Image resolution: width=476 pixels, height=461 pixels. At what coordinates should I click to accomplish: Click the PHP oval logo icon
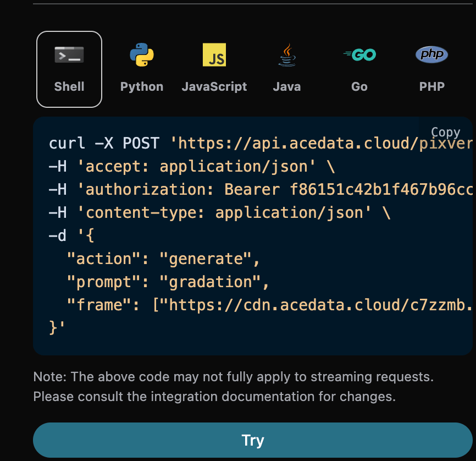click(431, 54)
